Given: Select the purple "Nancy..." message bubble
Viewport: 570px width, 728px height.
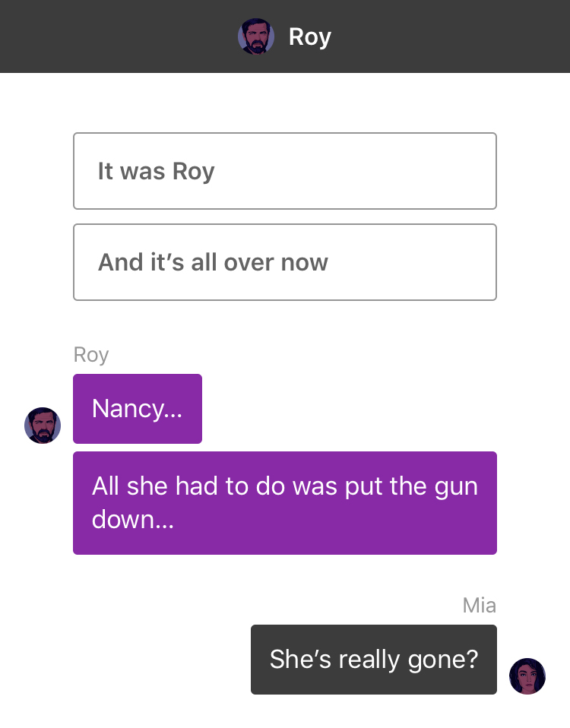Looking at the screenshot, I should [x=138, y=409].
